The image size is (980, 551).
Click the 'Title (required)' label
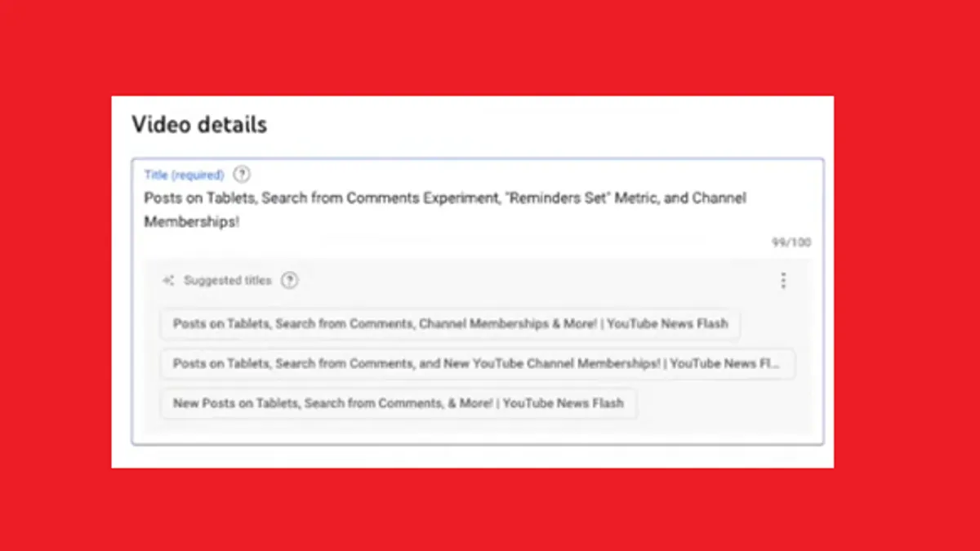[x=184, y=175]
